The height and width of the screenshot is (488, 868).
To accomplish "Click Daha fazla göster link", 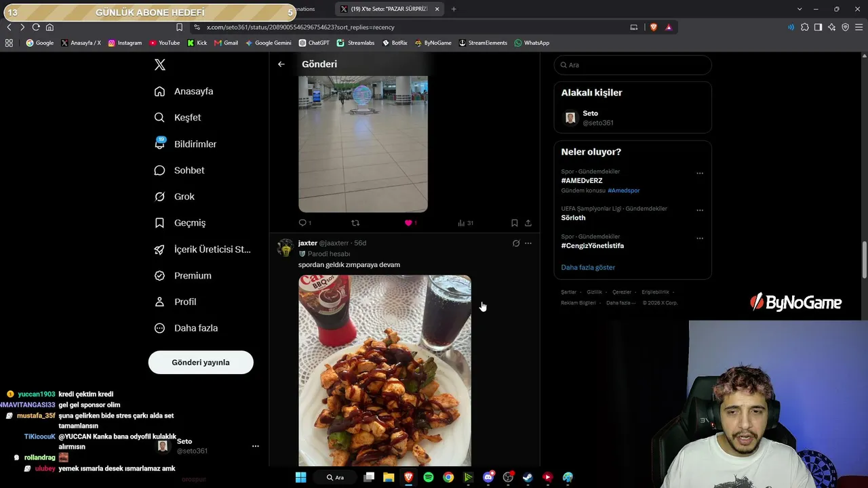I will click(588, 267).
